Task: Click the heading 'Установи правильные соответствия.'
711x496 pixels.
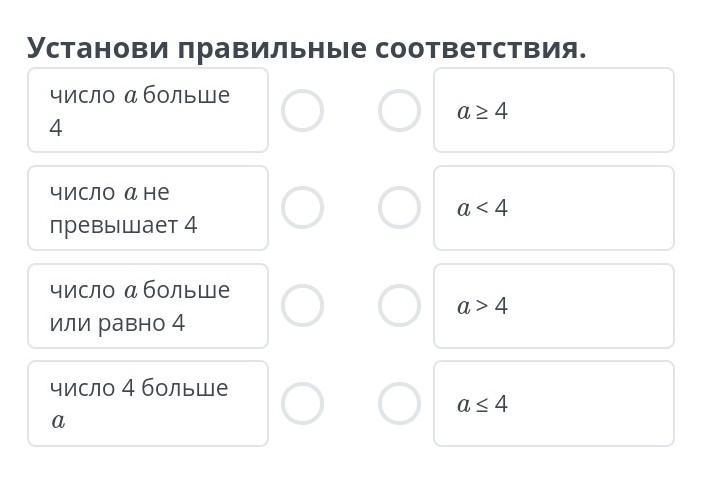Action: [x=306, y=47]
